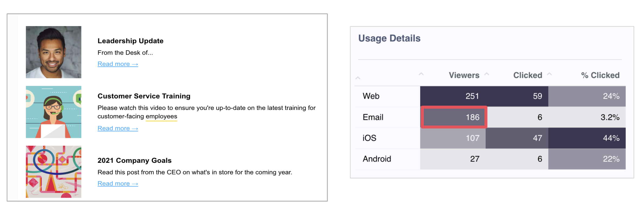Click the sort chevron beside Viewers header
644x210 pixels.
click(487, 74)
